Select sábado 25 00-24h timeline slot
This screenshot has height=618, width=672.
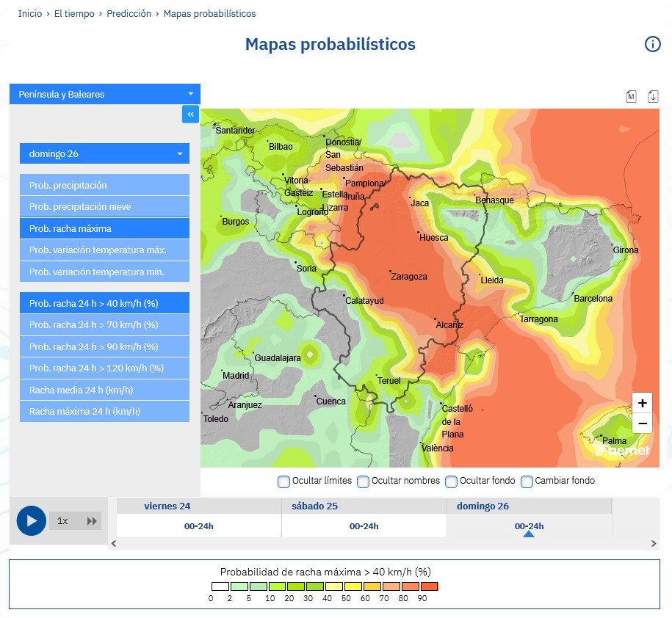point(364,526)
